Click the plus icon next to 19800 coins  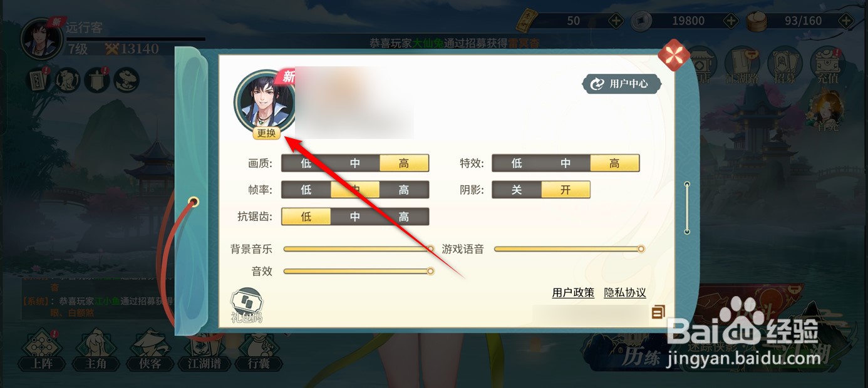point(730,21)
